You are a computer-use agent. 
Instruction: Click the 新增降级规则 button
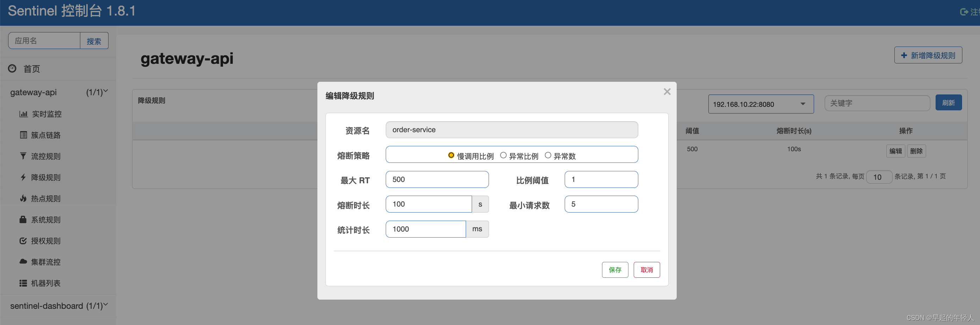click(x=928, y=55)
